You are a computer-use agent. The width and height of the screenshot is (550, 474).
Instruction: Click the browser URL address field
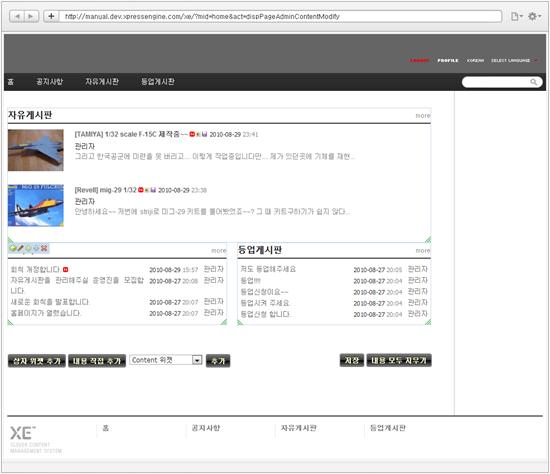(281, 16)
